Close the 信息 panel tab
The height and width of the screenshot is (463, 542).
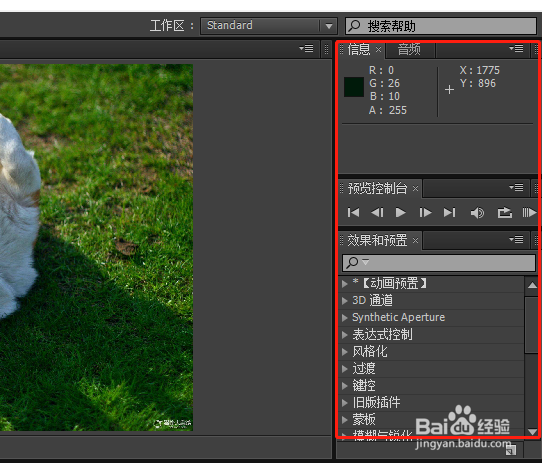[379, 49]
